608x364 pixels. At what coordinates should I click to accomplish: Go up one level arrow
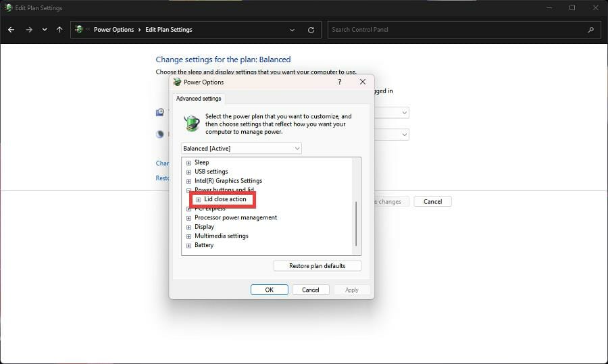click(x=59, y=30)
